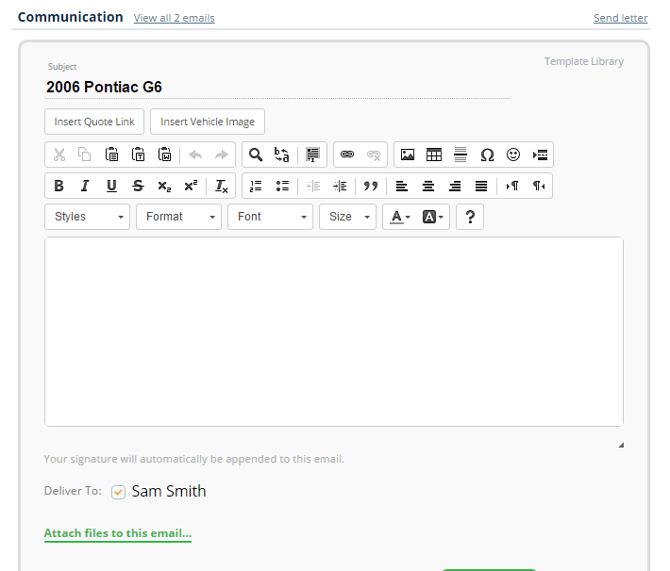The image size is (670, 571).
Task: Align text left
Action: point(402,186)
